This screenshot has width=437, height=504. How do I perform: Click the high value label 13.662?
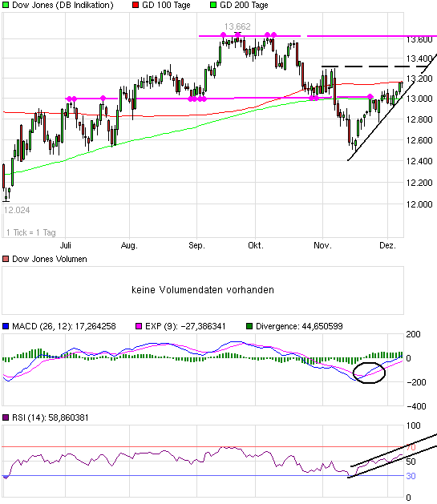coord(237,26)
